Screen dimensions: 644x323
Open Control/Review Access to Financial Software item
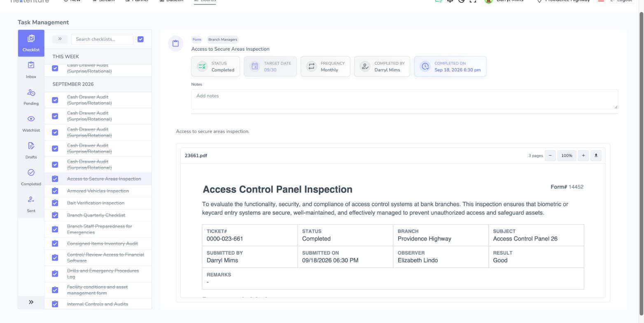[x=106, y=257]
